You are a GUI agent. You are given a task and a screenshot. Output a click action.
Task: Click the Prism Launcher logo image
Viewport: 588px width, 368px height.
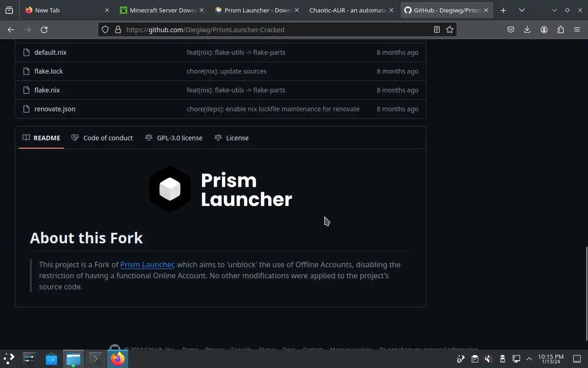220,189
